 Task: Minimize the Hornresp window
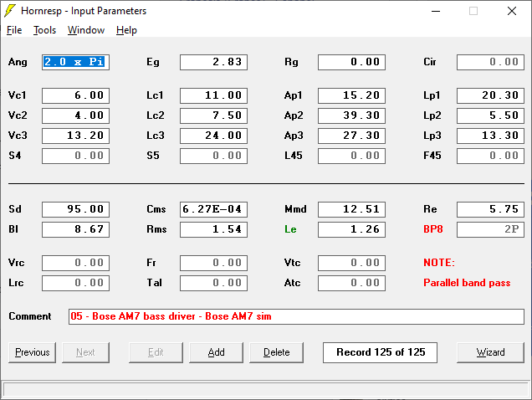tap(436, 11)
